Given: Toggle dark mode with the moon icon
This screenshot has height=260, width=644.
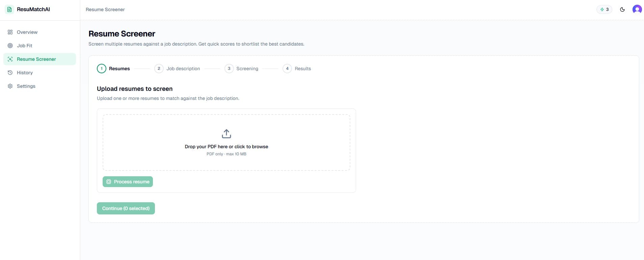Looking at the screenshot, I should click(622, 9).
